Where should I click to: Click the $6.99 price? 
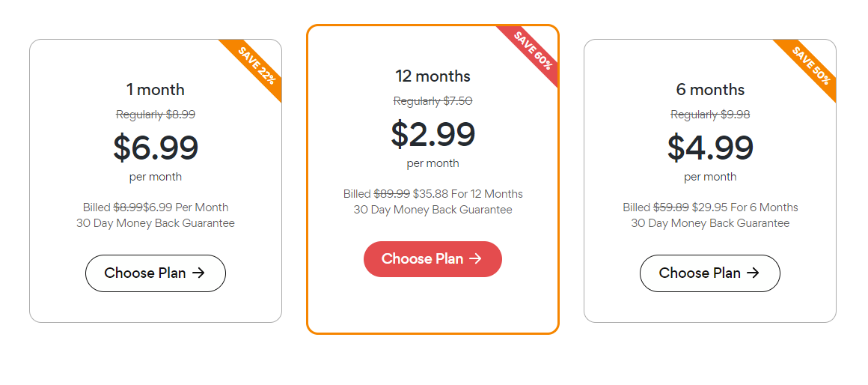pyautogui.click(x=156, y=148)
